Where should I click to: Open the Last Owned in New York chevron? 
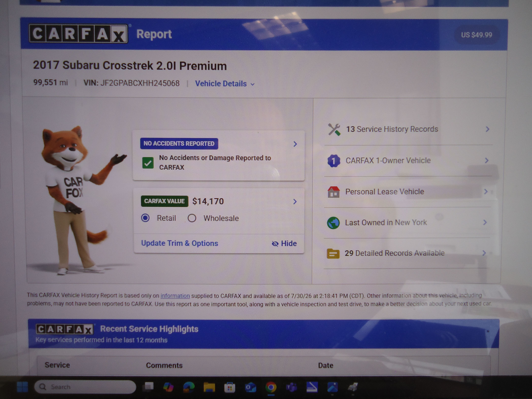pos(485,222)
